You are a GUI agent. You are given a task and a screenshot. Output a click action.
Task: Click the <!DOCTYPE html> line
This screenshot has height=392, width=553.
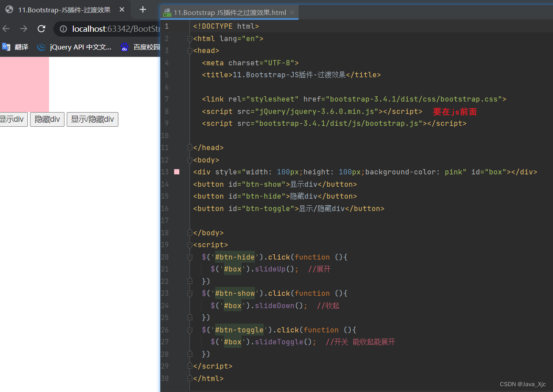pos(226,26)
